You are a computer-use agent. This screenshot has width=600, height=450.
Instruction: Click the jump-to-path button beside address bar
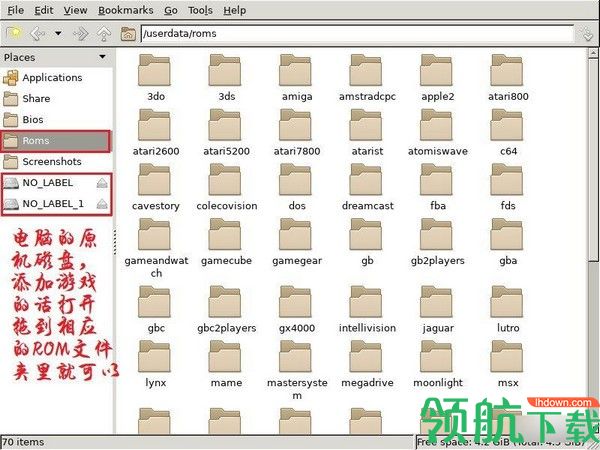(x=586, y=34)
